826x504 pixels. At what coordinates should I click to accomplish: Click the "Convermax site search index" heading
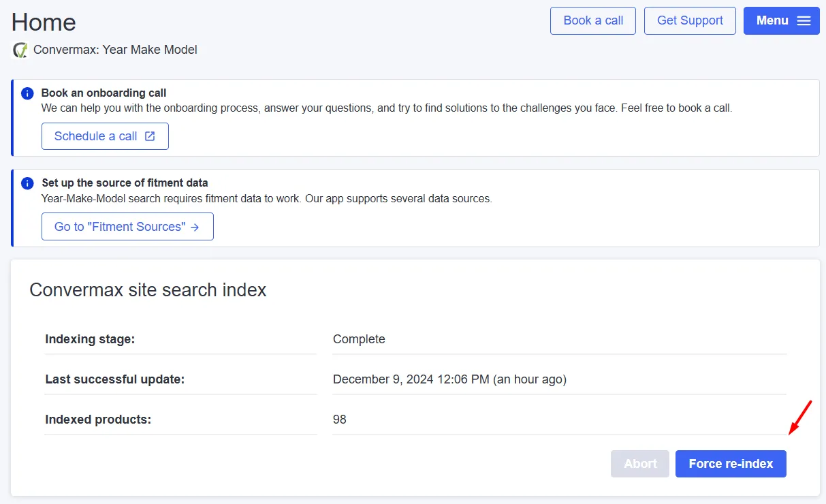click(x=148, y=290)
